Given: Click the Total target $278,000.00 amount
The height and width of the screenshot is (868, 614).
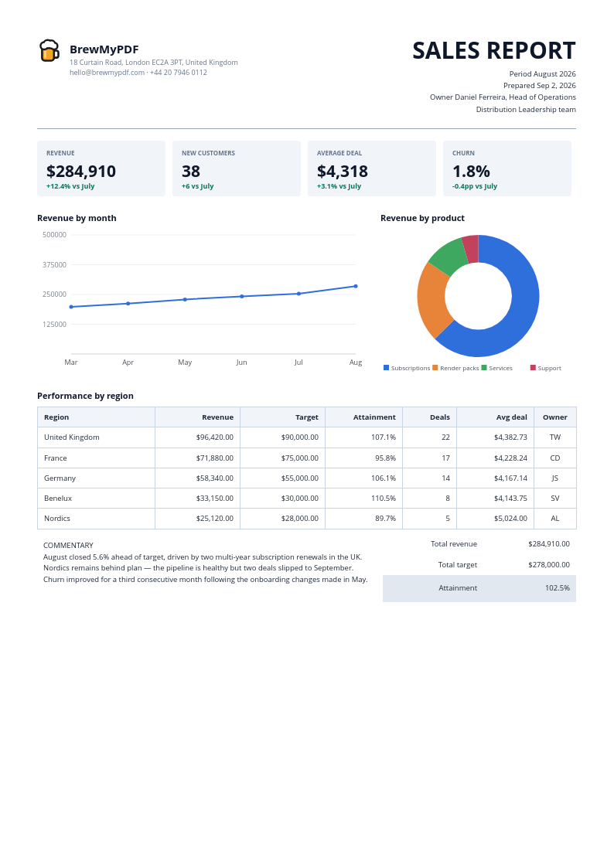Looking at the screenshot, I should coord(549,565).
